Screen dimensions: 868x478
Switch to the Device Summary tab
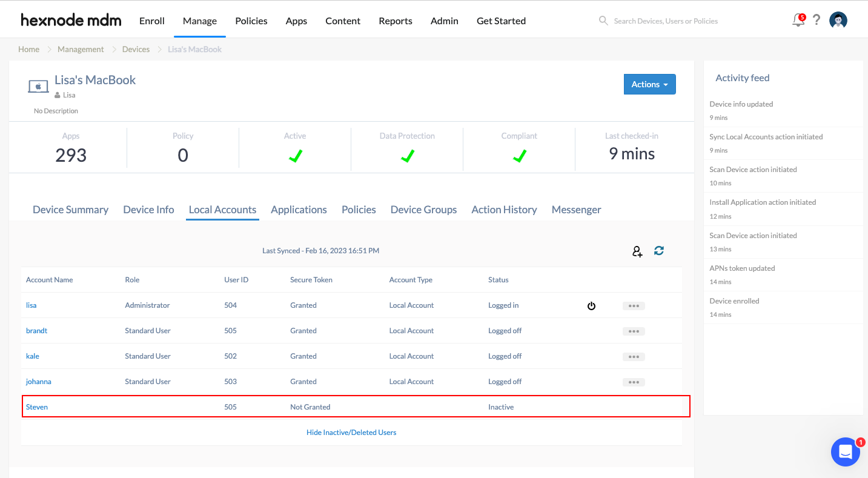(x=70, y=210)
